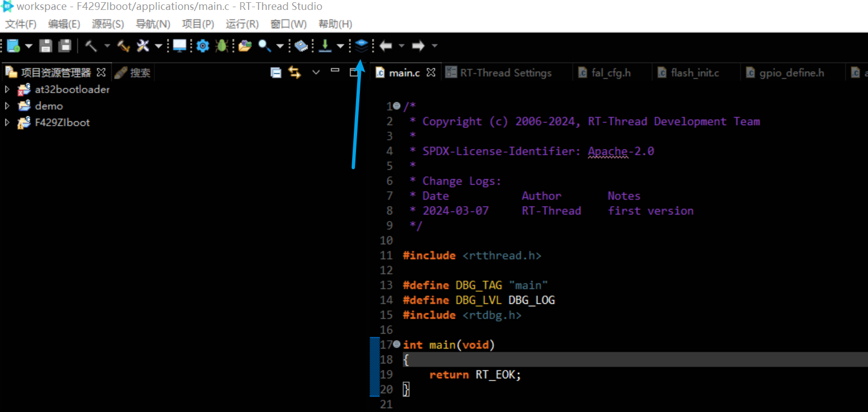Click the blue stacked layers icon
868x412 pixels.
pyautogui.click(x=361, y=46)
